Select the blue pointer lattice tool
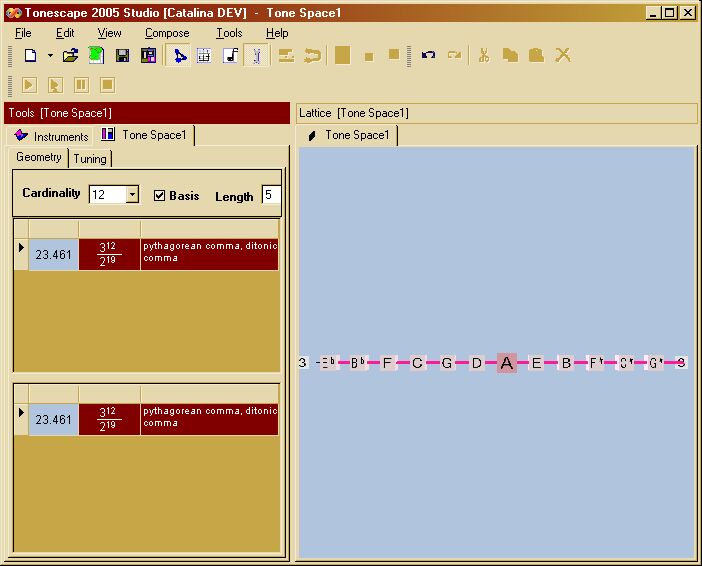The image size is (702, 566). 179,56
